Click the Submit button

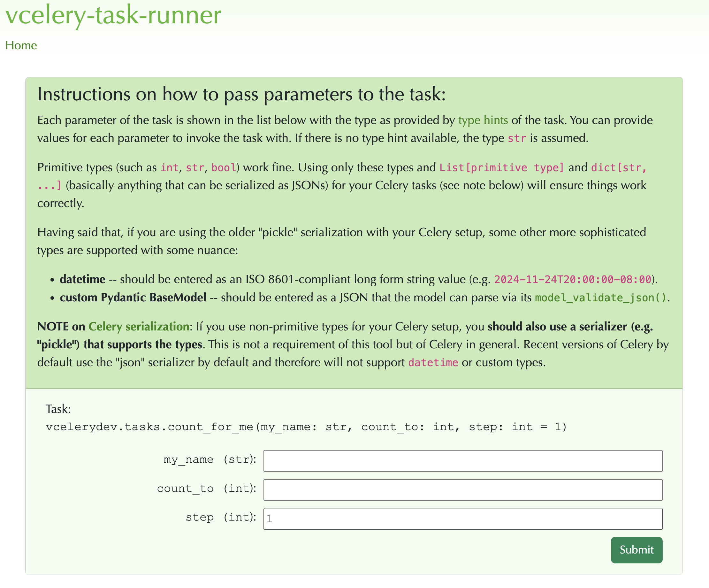[x=636, y=550]
